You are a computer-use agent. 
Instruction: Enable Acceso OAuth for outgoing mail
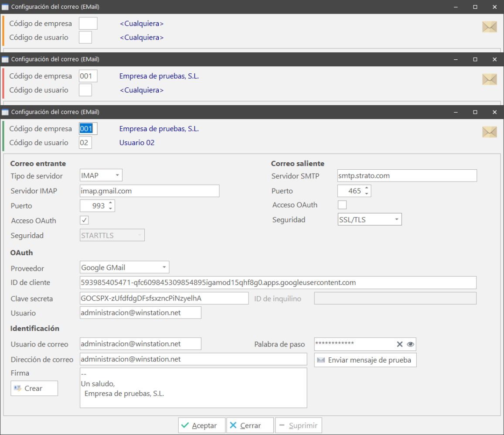point(342,205)
